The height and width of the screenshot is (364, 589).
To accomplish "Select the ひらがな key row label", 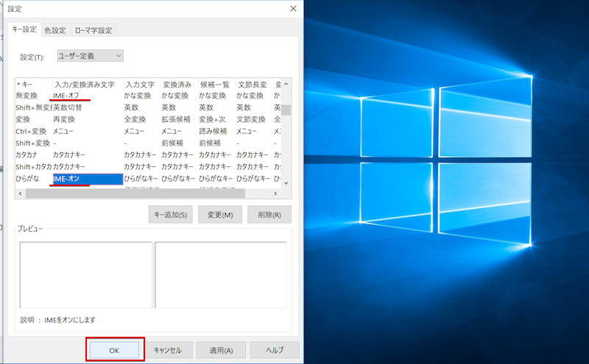I will (28, 179).
